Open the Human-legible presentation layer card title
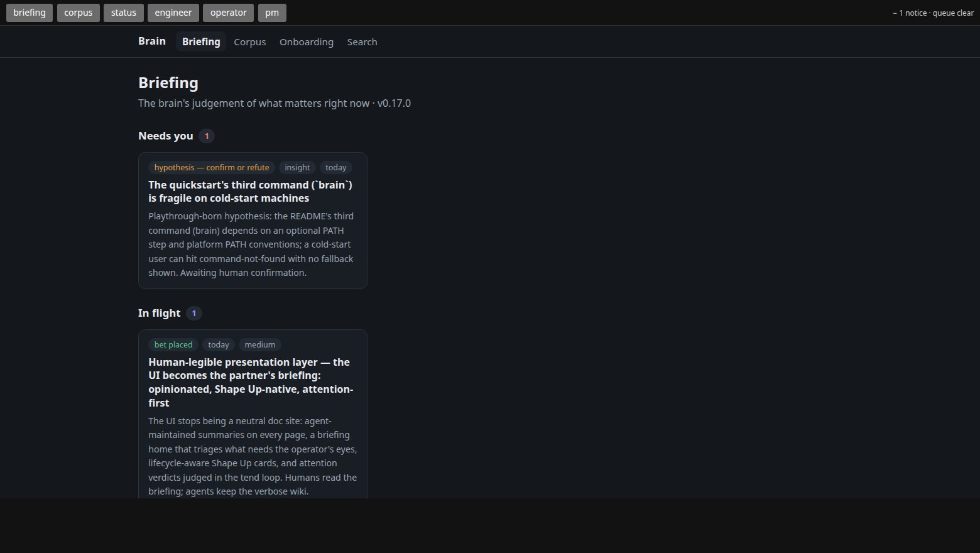This screenshot has width=980, height=553. (x=251, y=383)
